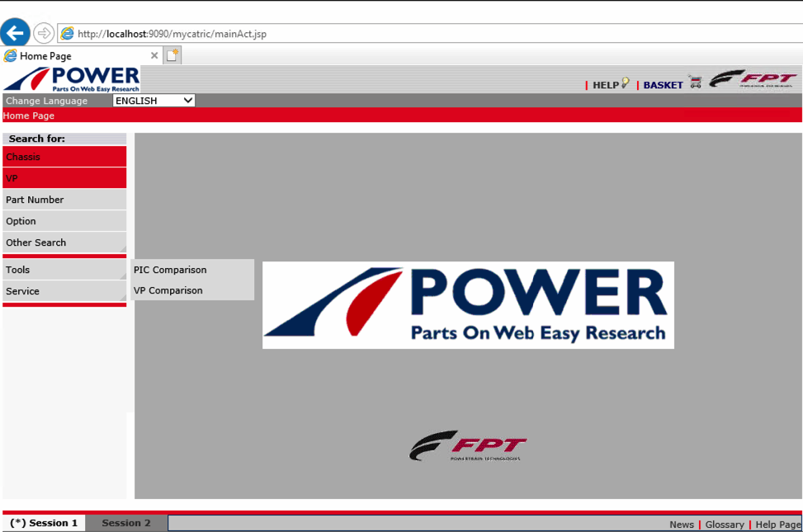Click the large POWER banner image
The width and height of the screenshot is (803, 532).
pos(468,305)
